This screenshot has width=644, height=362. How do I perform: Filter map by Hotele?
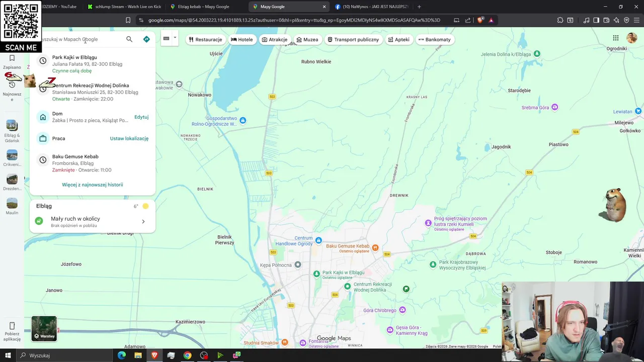[242, 39]
